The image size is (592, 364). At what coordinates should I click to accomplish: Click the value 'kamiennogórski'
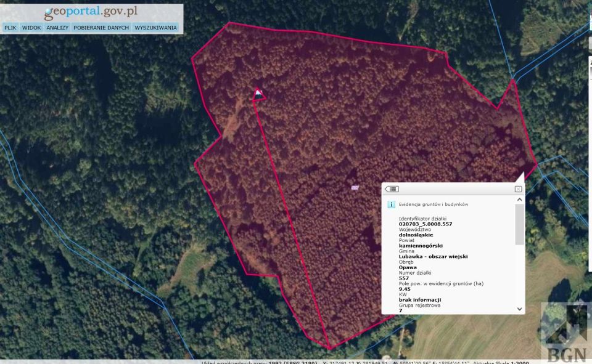421,246
